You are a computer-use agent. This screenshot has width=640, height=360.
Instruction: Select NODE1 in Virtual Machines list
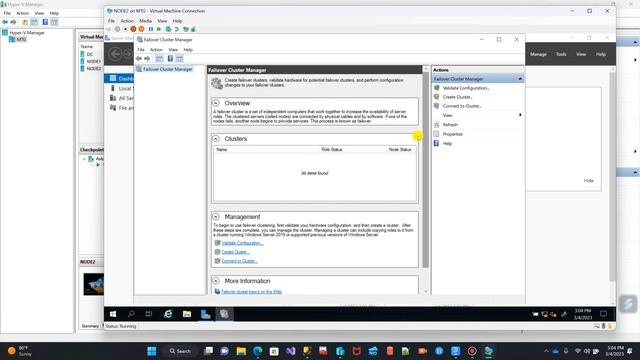pos(93,62)
